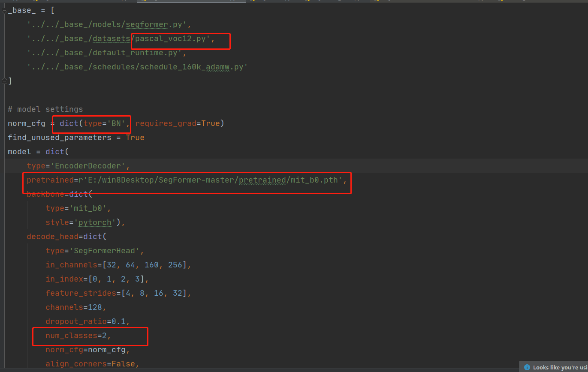This screenshot has width=588, height=372.
Task: Click the feature_strides=[4, 8, 16, 32] line
Action: (x=118, y=293)
